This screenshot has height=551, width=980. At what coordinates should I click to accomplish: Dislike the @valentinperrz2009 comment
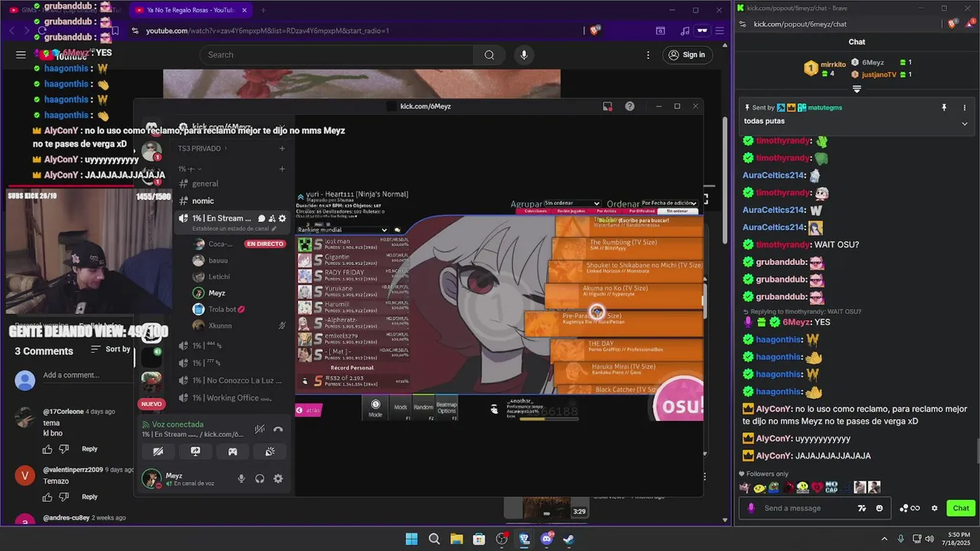64,497
